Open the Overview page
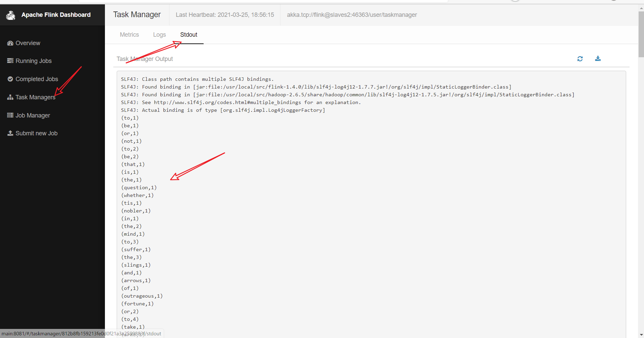Viewport: 644px width, 338px height. pos(28,43)
